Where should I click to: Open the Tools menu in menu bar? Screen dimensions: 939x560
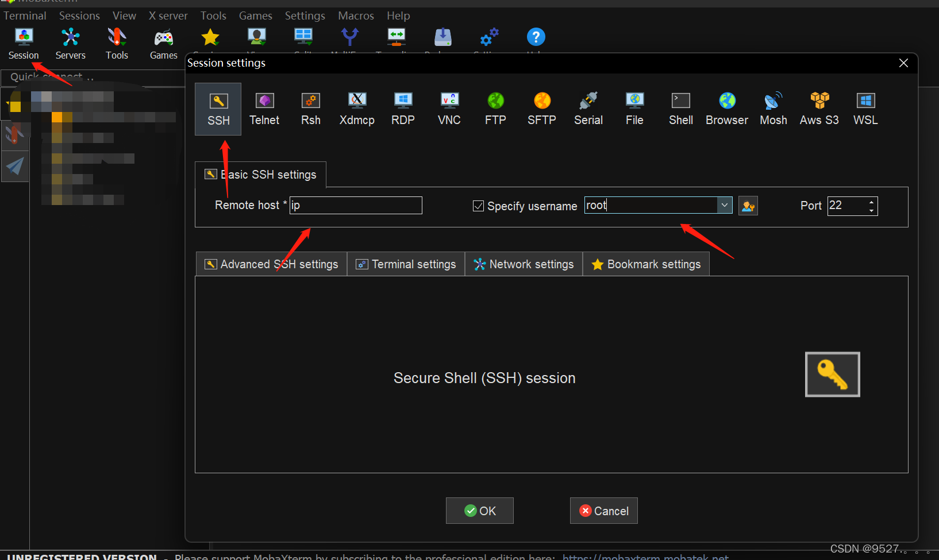tap(213, 16)
